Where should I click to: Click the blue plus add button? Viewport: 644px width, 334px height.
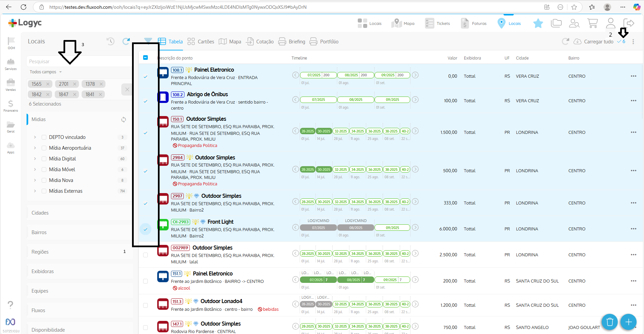click(x=628, y=322)
